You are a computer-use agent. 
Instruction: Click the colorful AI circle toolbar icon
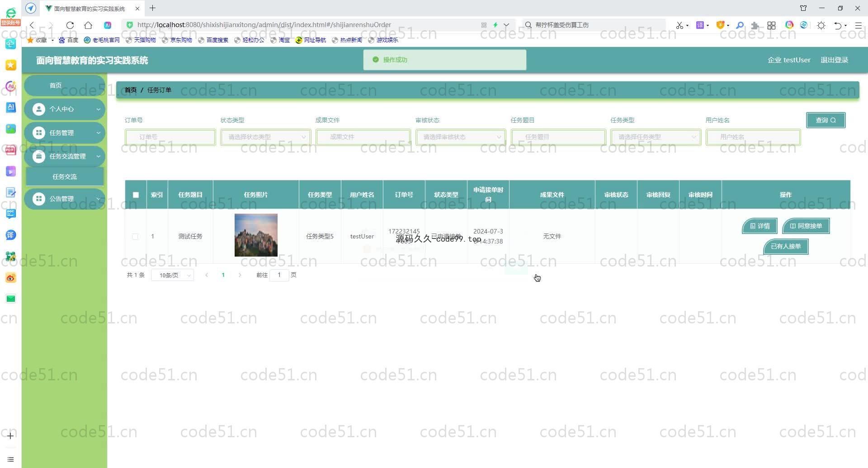(x=789, y=25)
